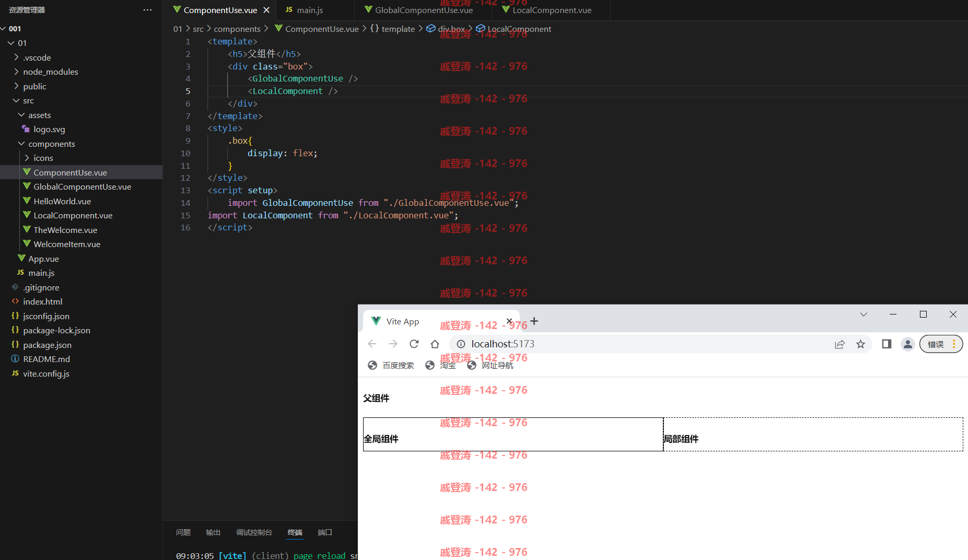Open explorer more actions ellipsis menu
Image resolution: width=968 pixels, height=560 pixels.
point(147,10)
